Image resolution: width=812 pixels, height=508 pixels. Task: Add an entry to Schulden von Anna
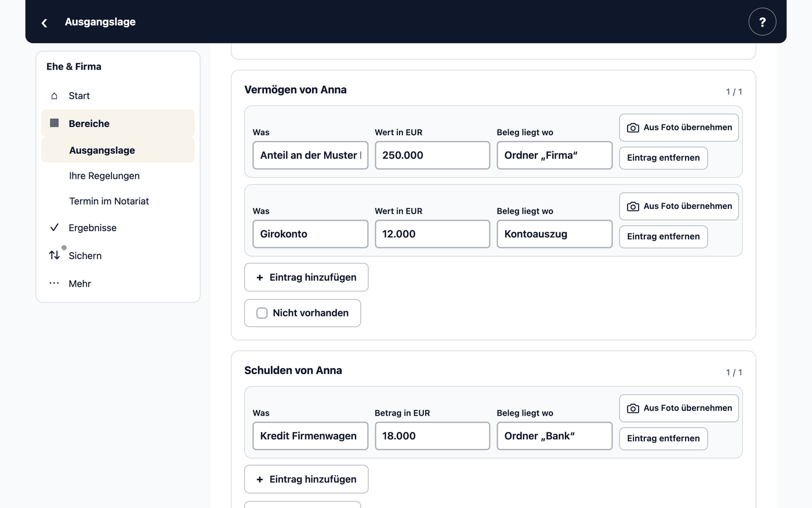[x=306, y=480]
